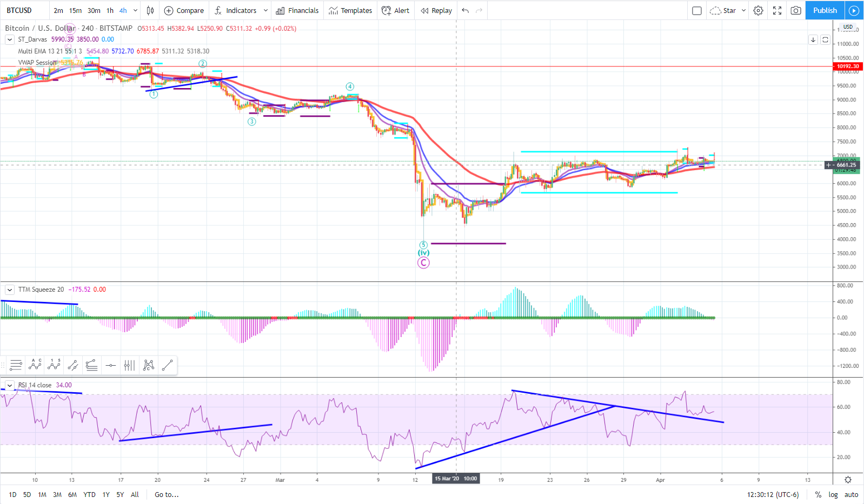
Task: Open the Go to date dialog
Action: pos(167,494)
